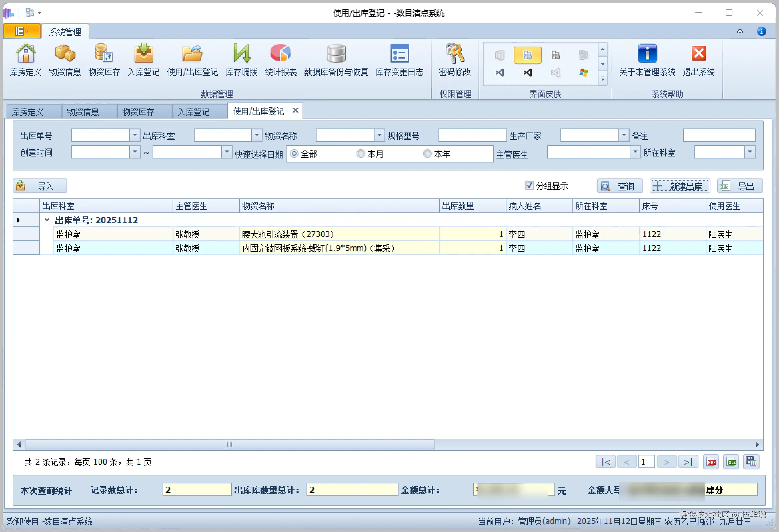Expand the 主管医生 combo box

[x=635, y=152]
